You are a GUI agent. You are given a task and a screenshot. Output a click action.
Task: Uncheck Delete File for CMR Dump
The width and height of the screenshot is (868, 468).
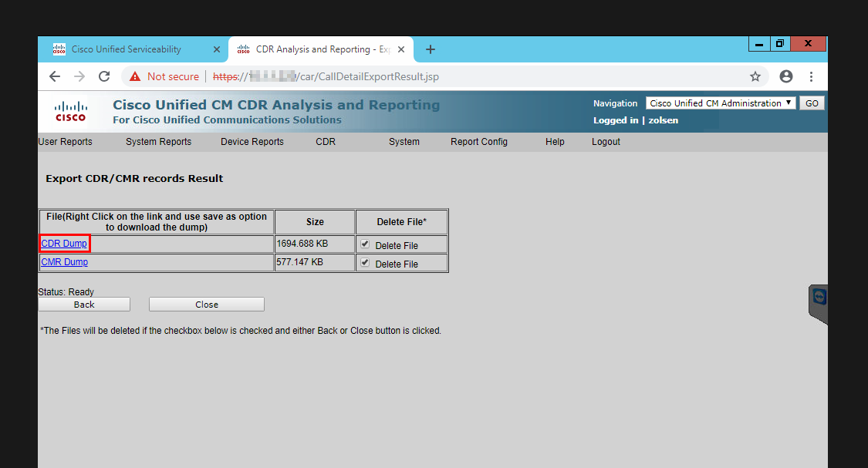click(365, 263)
